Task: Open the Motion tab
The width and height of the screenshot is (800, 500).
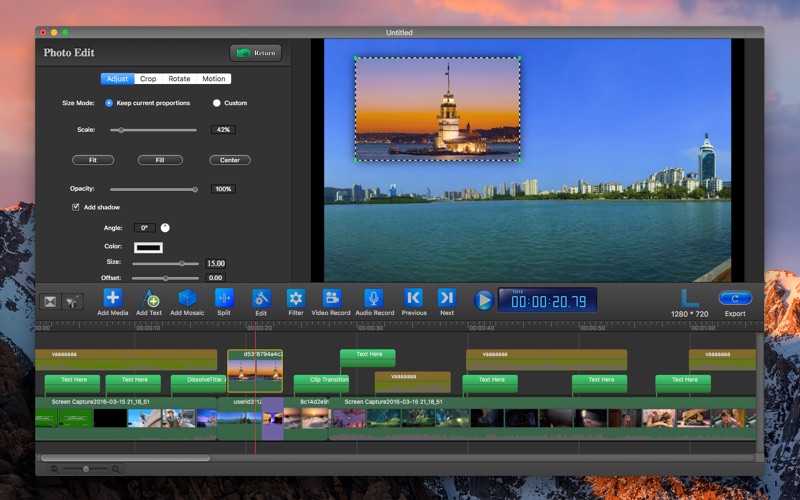Action: click(x=213, y=79)
